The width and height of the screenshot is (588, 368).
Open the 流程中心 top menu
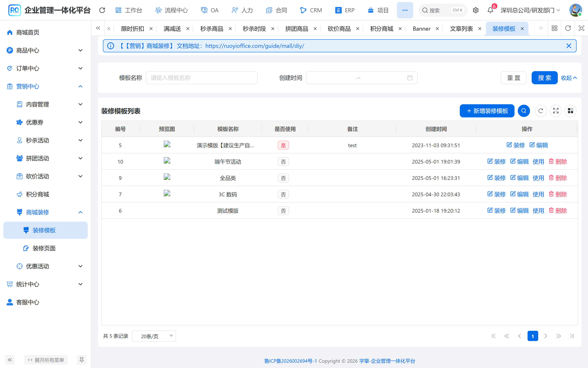click(171, 10)
